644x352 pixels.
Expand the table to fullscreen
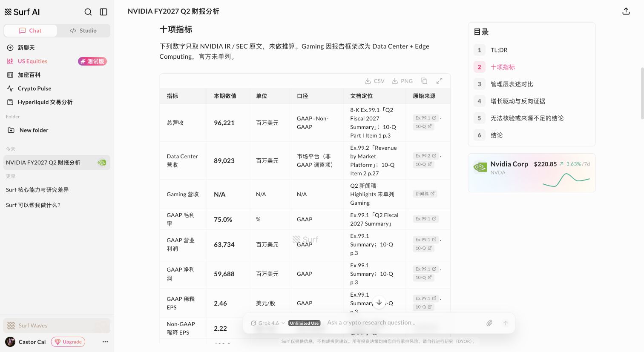point(439,81)
